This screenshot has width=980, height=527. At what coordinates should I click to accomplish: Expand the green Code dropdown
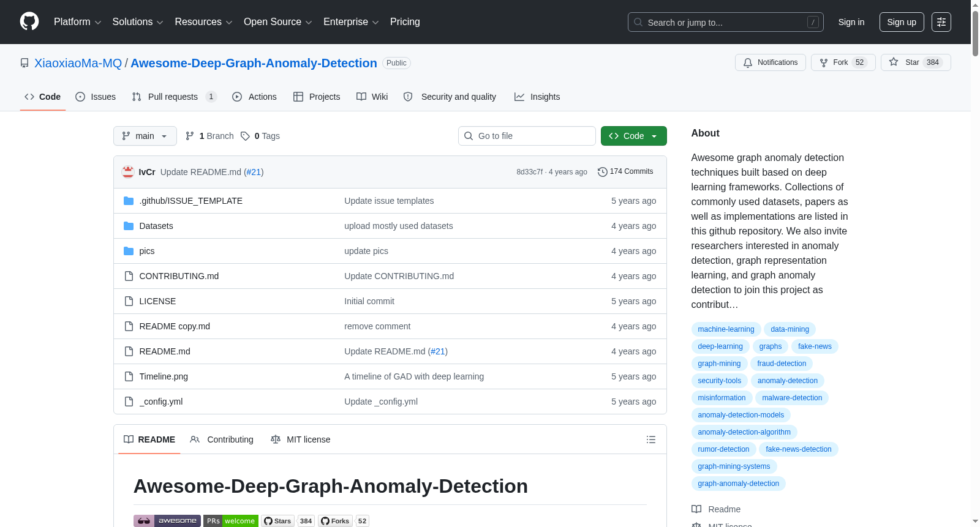coord(633,136)
